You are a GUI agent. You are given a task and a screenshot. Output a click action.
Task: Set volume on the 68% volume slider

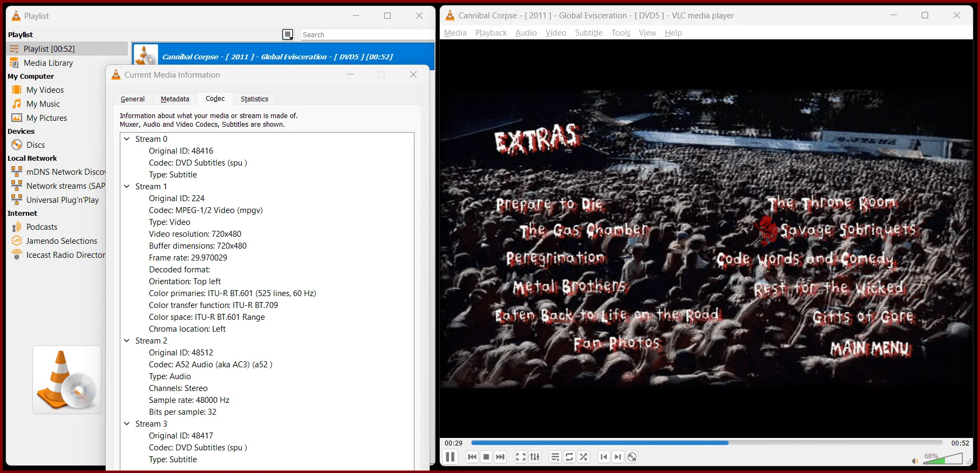(x=942, y=458)
